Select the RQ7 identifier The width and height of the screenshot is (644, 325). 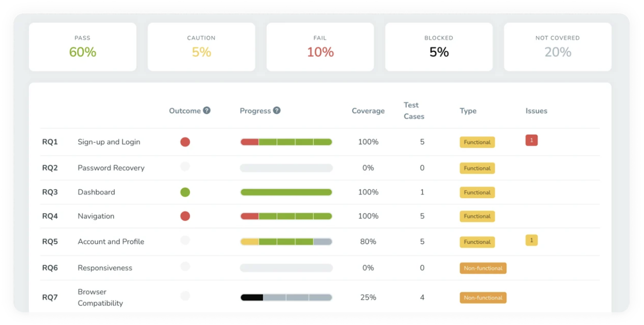pyautogui.click(x=50, y=297)
